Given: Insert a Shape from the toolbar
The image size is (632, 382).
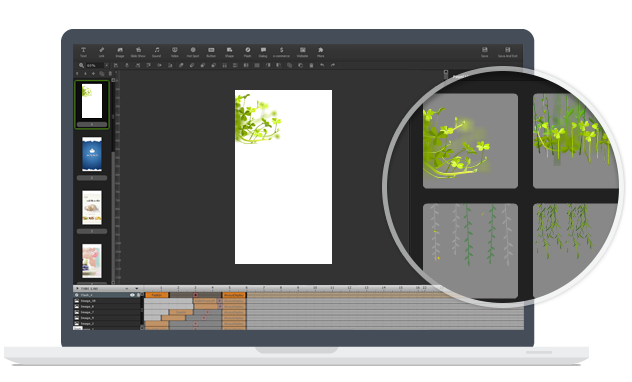Looking at the screenshot, I should click(x=229, y=52).
